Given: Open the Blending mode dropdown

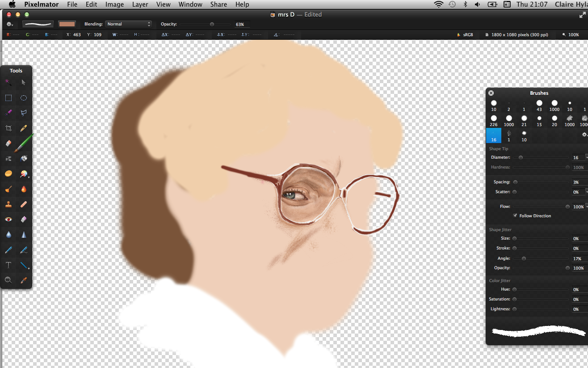Looking at the screenshot, I should (x=129, y=24).
